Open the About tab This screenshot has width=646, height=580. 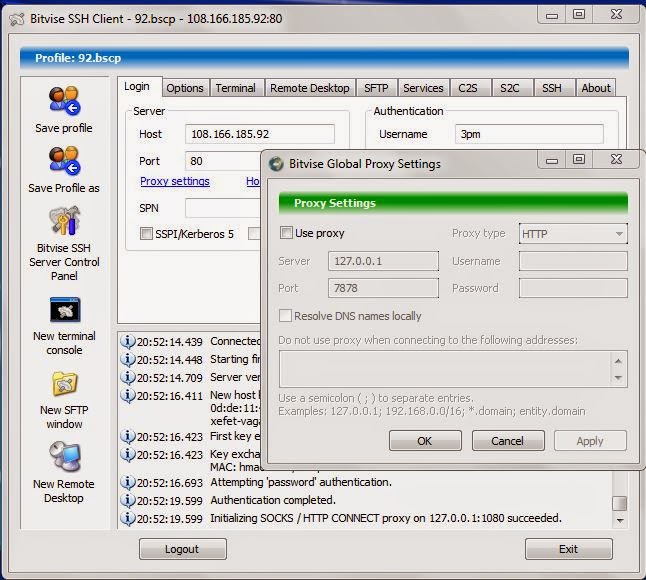[x=596, y=88]
